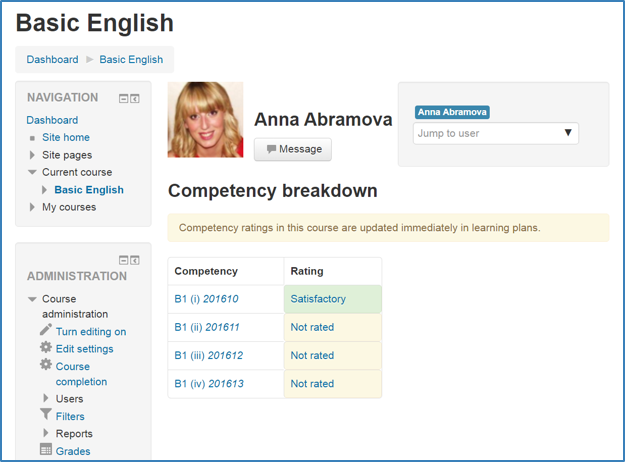
Task: Collapse the Course administration section
Action: click(32, 299)
